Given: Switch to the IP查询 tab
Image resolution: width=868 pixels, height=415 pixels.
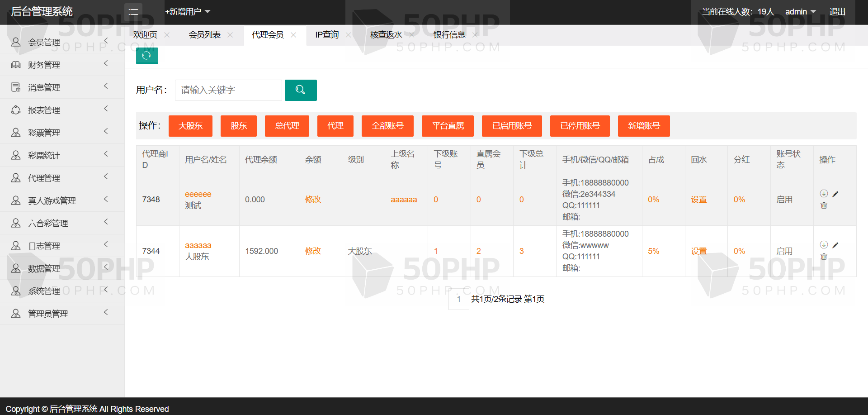Looking at the screenshot, I should [x=327, y=35].
